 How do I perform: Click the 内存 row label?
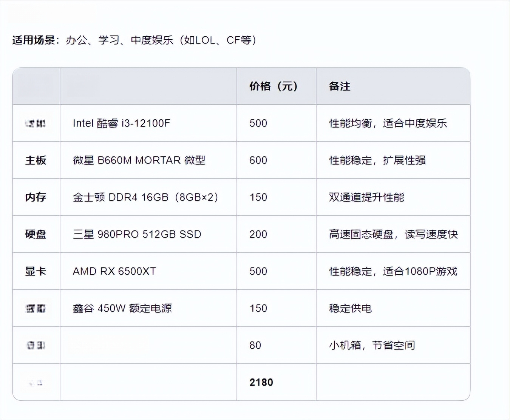pyautogui.click(x=36, y=197)
